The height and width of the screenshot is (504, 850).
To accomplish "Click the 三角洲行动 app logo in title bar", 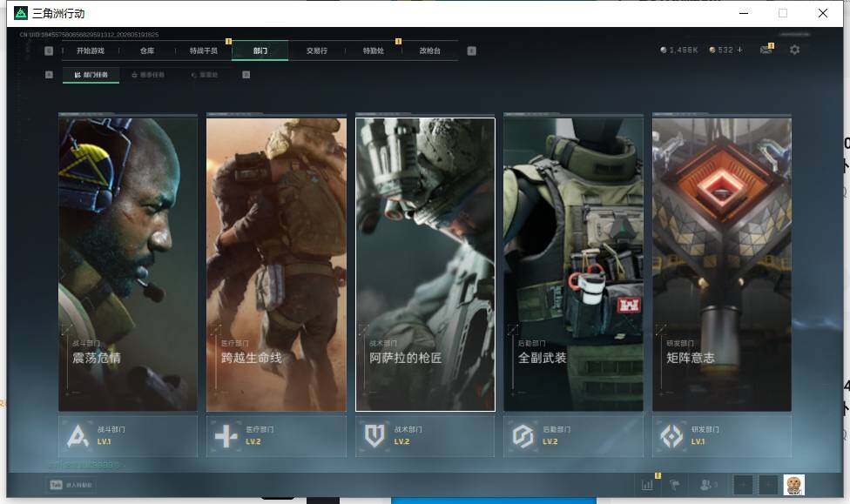I will pyautogui.click(x=21, y=13).
